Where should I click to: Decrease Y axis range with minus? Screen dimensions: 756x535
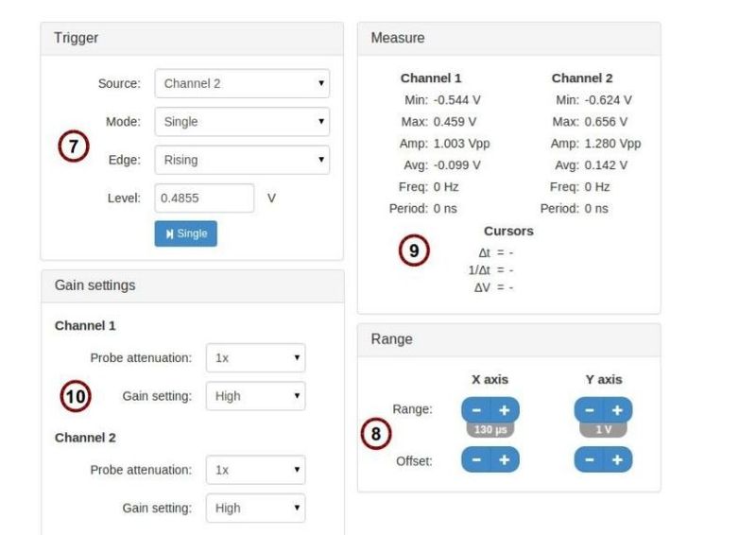point(589,410)
